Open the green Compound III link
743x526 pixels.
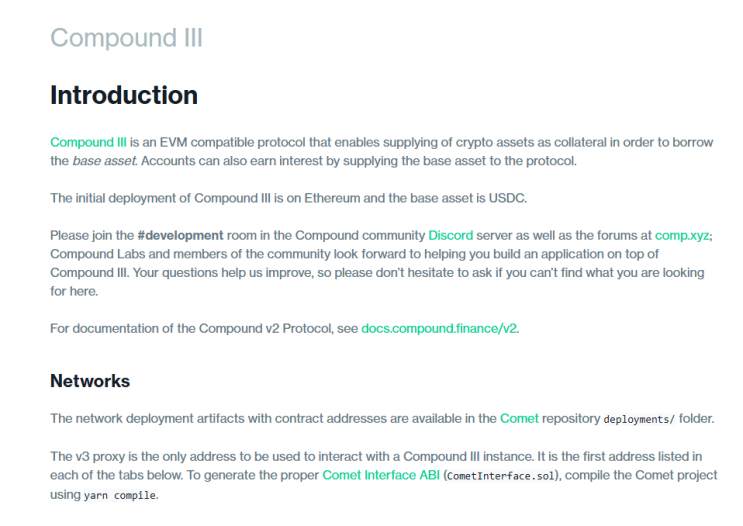(x=88, y=142)
